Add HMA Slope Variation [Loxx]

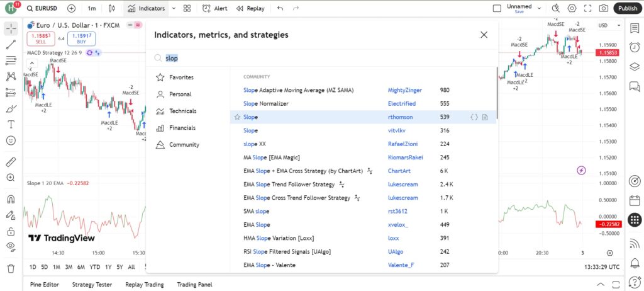point(363,238)
